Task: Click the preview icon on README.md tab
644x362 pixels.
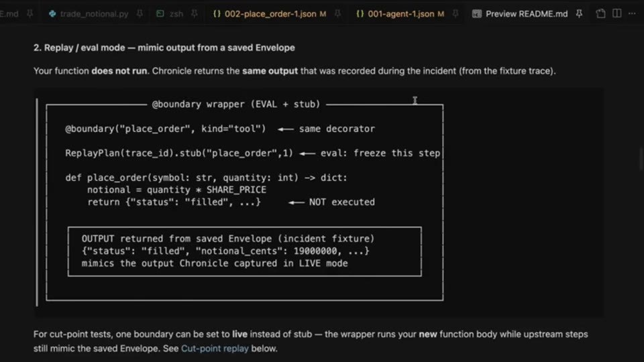Action: click(476, 14)
